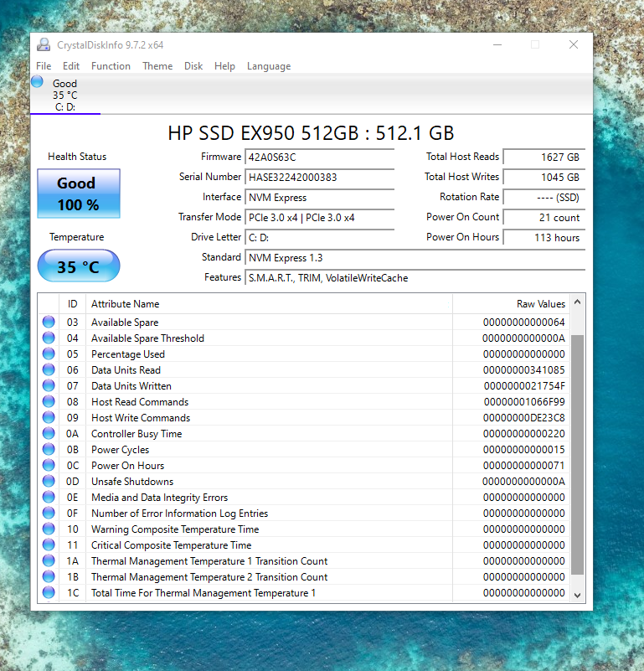Image resolution: width=644 pixels, height=671 pixels.
Task: Click the status orb next to Power Cycles
Action: pyautogui.click(x=49, y=450)
